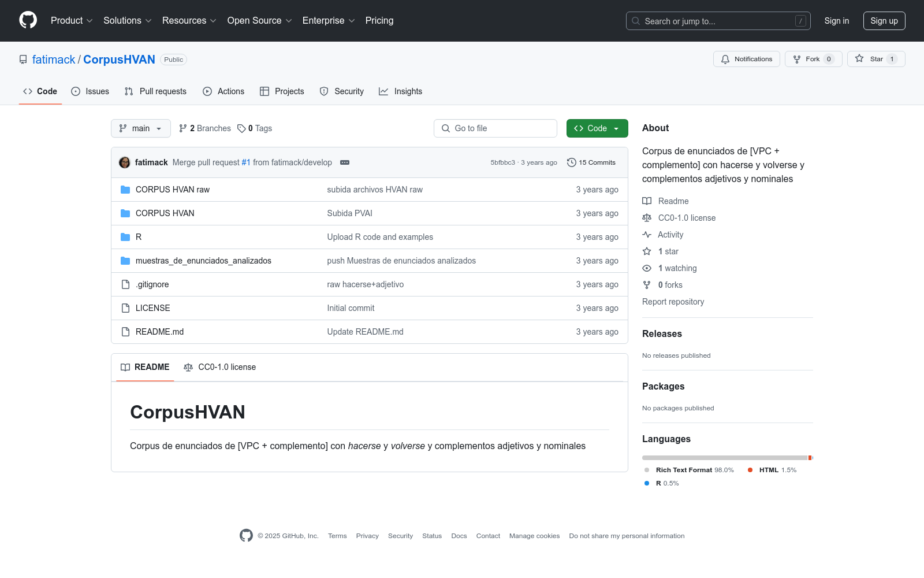Click the muestras_de_enunciados_analizados folder icon
924x578 pixels.
125,261
